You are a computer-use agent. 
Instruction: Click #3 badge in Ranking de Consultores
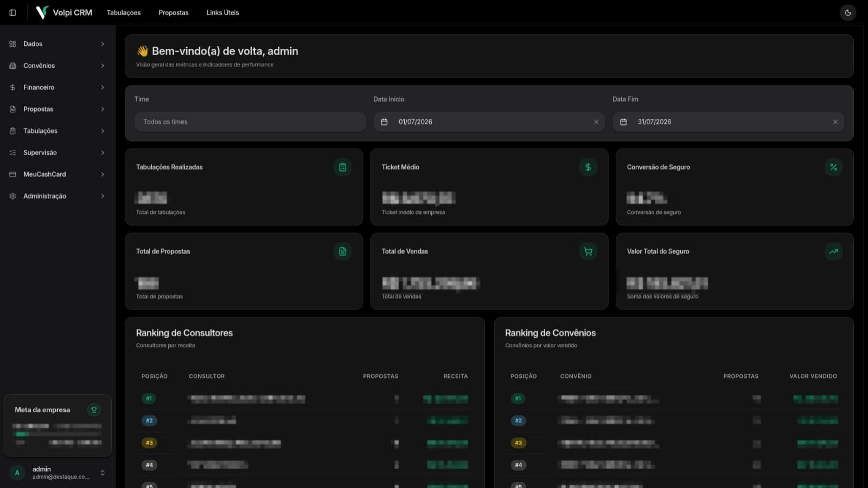pos(149,443)
